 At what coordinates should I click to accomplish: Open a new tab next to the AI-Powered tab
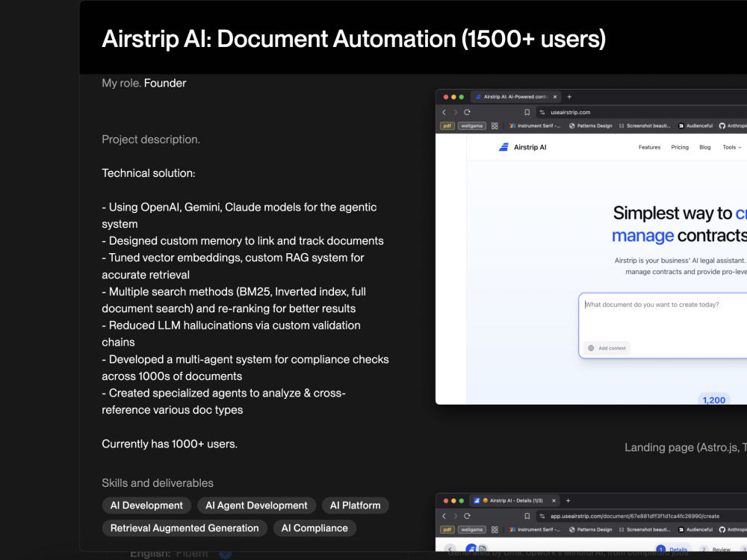[569, 96]
